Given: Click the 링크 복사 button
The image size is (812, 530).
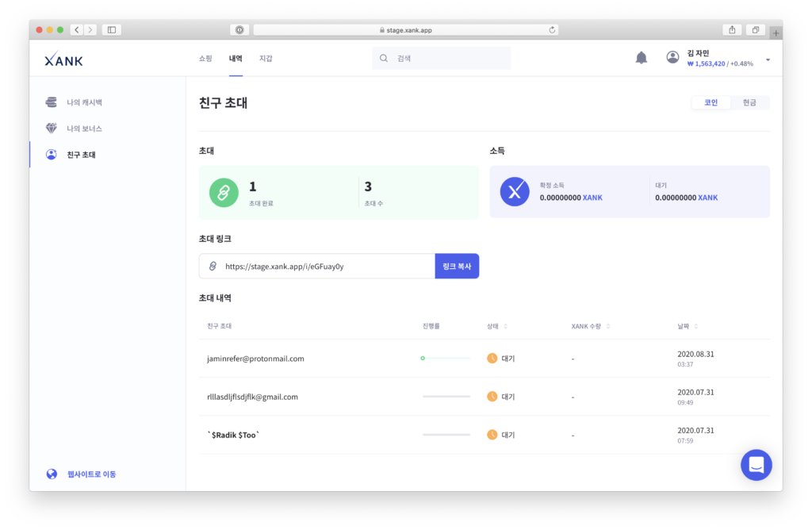Looking at the screenshot, I should pyautogui.click(x=457, y=267).
